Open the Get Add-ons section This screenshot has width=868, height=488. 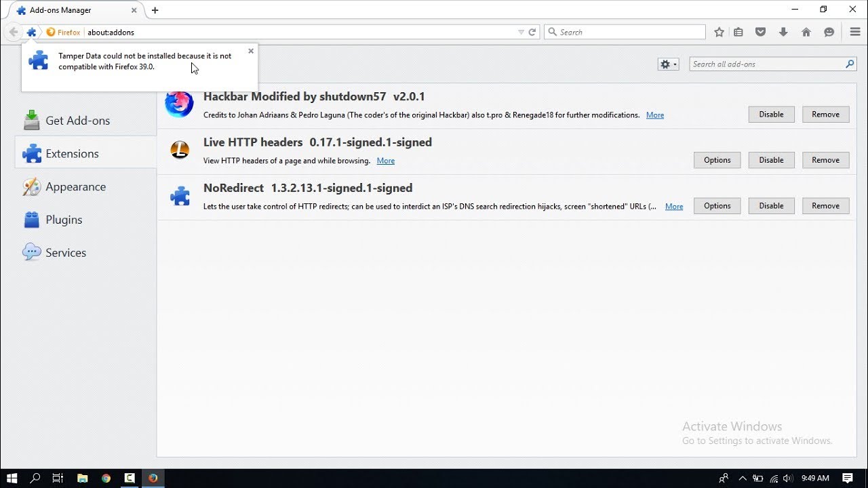tap(85, 120)
